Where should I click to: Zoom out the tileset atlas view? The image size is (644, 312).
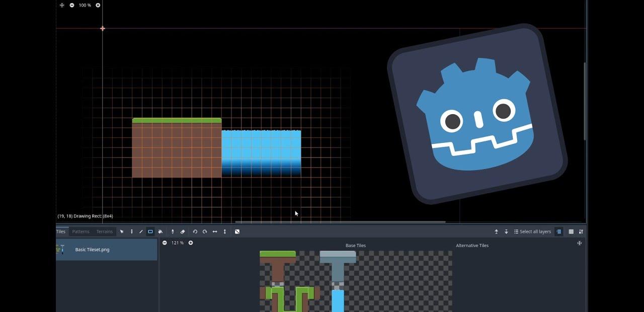point(165,243)
